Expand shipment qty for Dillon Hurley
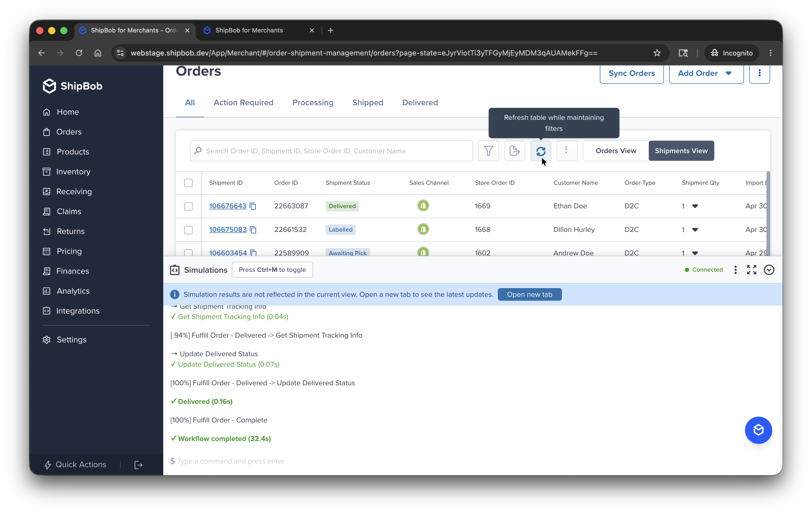 click(695, 230)
